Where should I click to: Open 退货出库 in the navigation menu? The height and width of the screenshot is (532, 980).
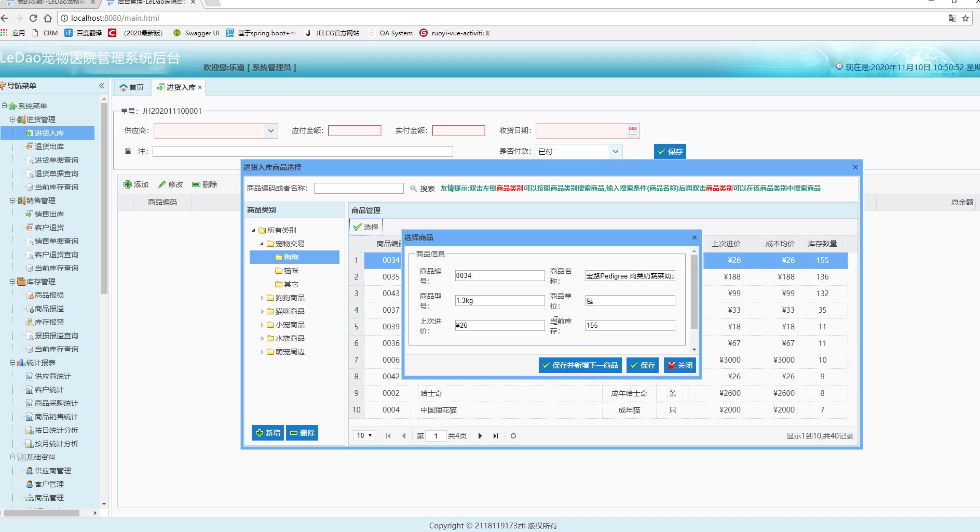coord(49,147)
